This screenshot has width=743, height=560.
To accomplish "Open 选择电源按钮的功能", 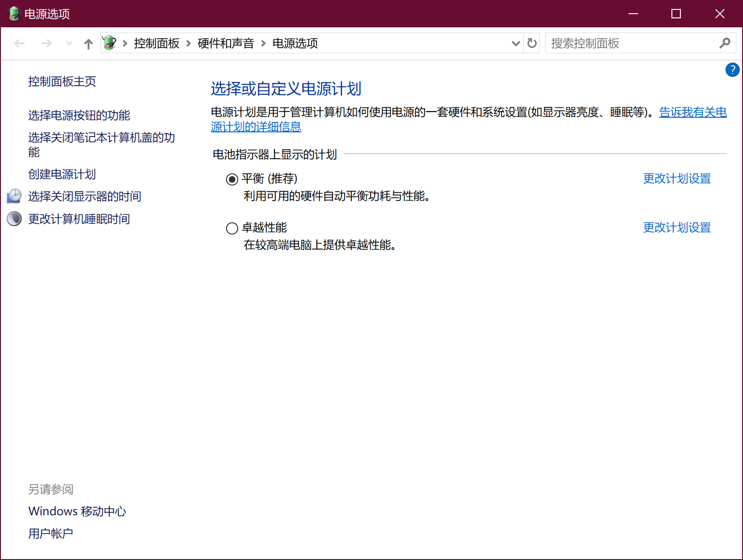I will tap(79, 115).
